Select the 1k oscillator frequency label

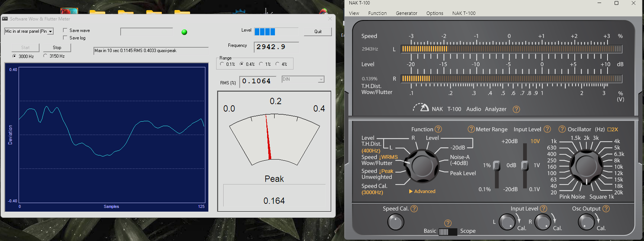pyautogui.click(x=554, y=141)
